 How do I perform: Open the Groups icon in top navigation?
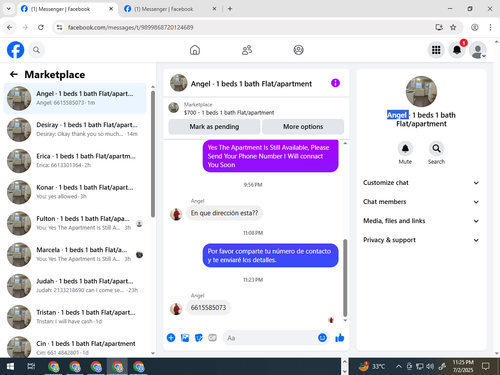click(298, 50)
